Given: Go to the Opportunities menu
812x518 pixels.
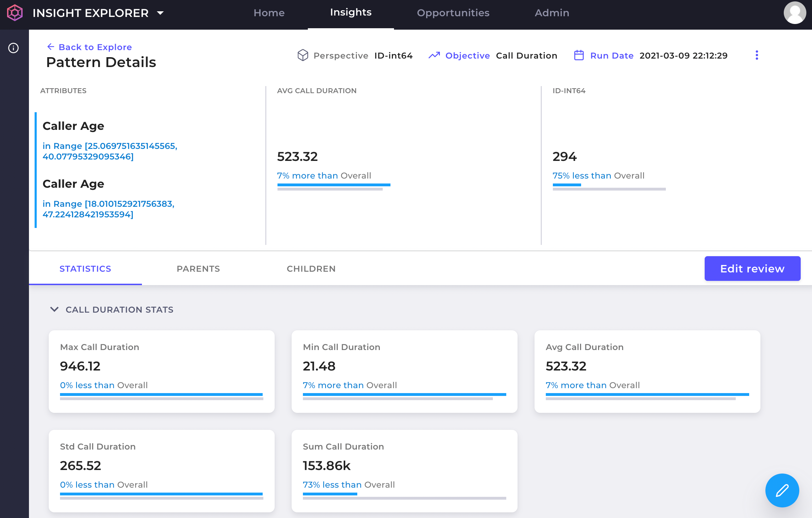Looking at the screenshot, I should [453, 13].
